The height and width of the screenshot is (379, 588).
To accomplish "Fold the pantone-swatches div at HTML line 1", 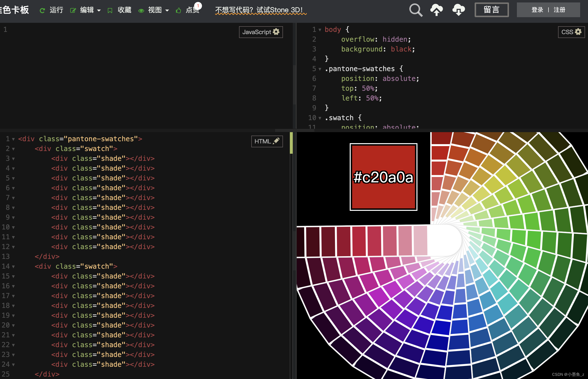I will [13, 139].
